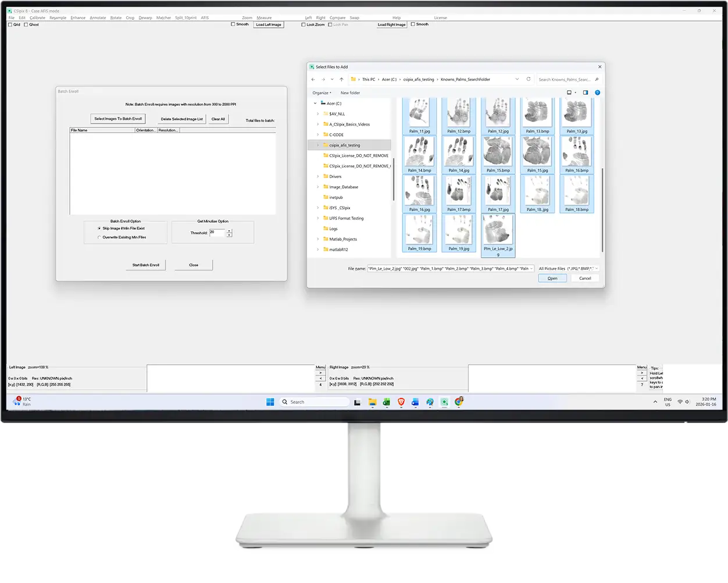Select thumbnail Plm_Le_Low_2.jpg

click(498, 235)
